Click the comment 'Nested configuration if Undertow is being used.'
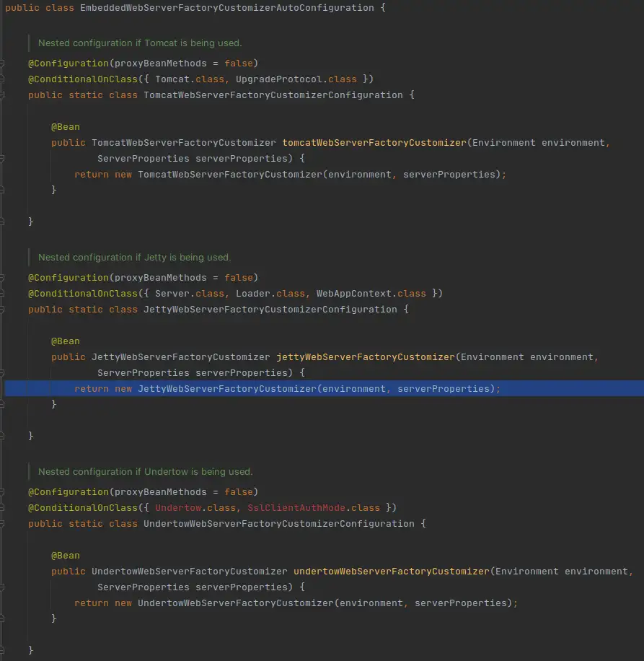The height and width of the screenshot is (661, 644). tap(145, 472)
